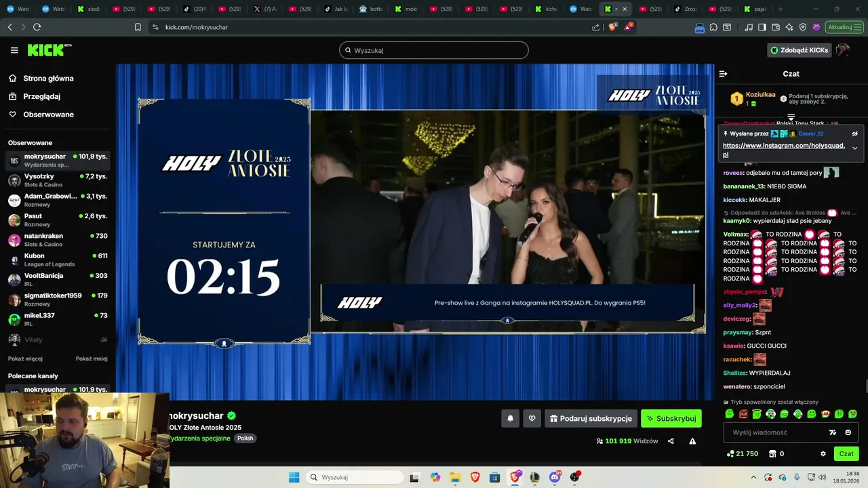The image size is (868, 488).
Task: Open emoji picker in chat input
Action: tap(848, 432)
